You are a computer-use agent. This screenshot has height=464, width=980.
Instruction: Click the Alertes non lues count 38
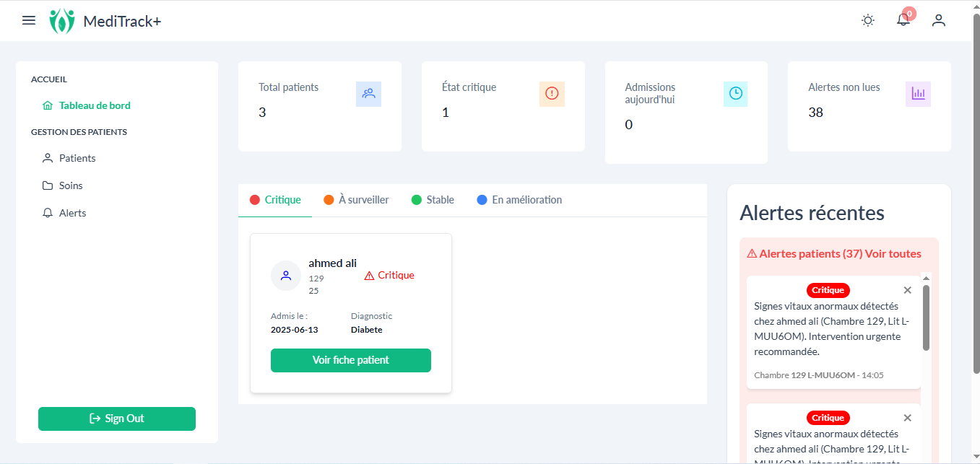pos(816,113)
